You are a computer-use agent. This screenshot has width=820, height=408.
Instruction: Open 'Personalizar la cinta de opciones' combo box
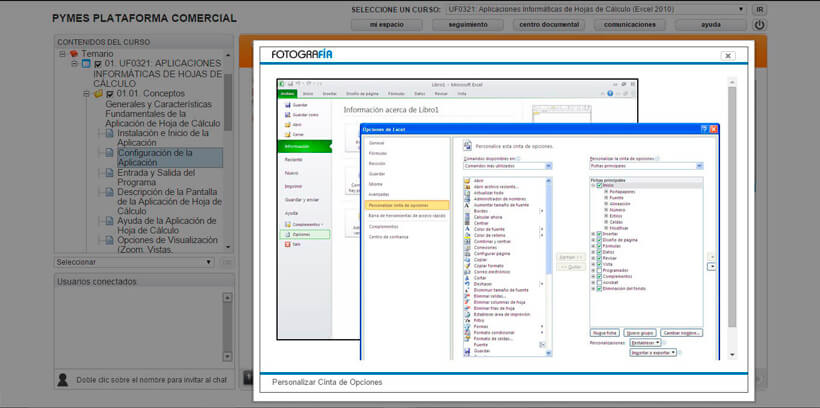tap(646, 166)
